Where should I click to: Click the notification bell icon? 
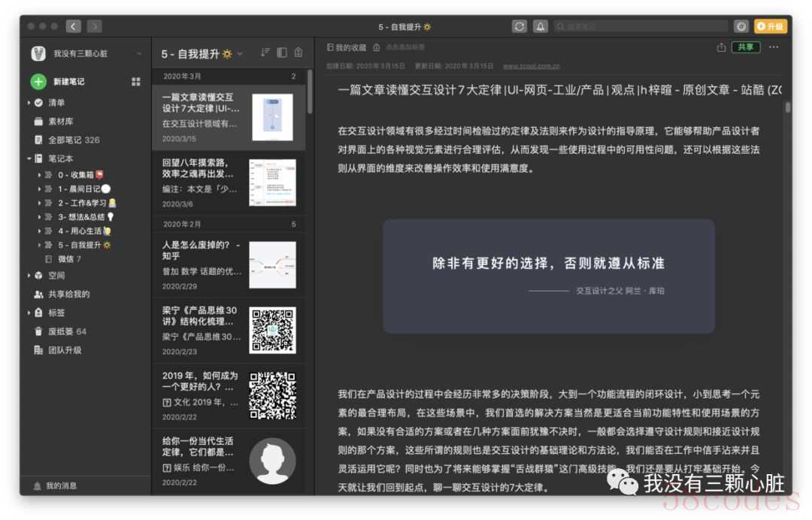point(540,26)
